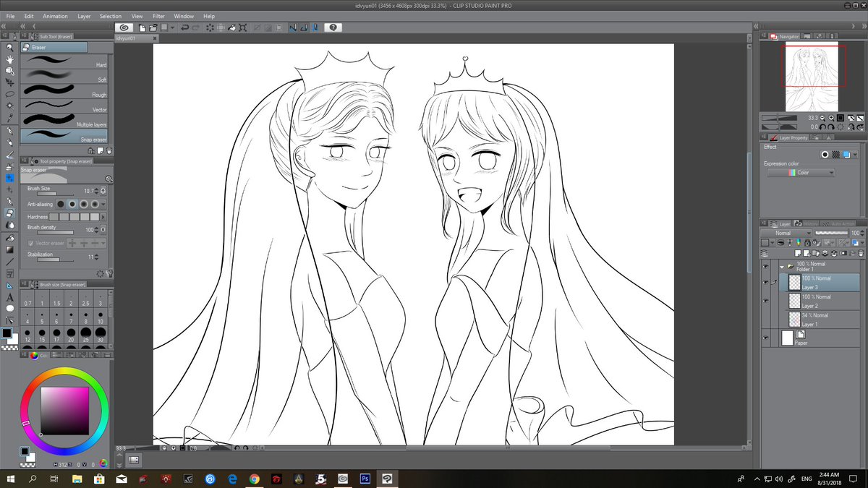Select the Vector eraser sub tool
The width and height of the screenshot is (868, 488).
[64, 106]
